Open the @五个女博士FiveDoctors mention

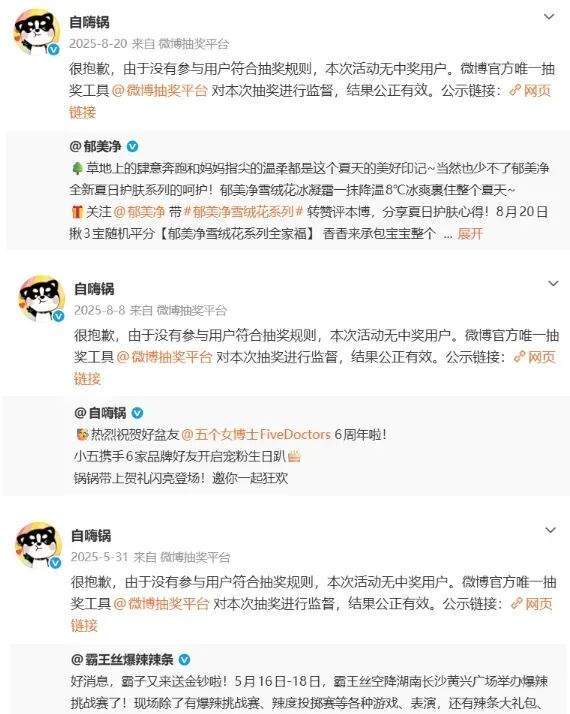(256, 434)
